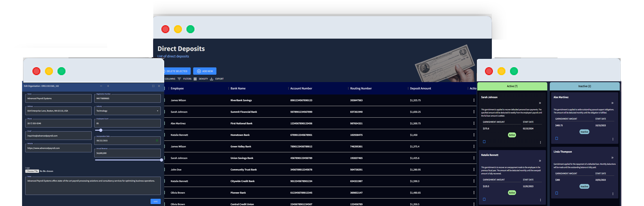Screen dimensions: 644x206
Task: Open kebab menu on Alex Martinez card
Action: click(x=613, y=139)
